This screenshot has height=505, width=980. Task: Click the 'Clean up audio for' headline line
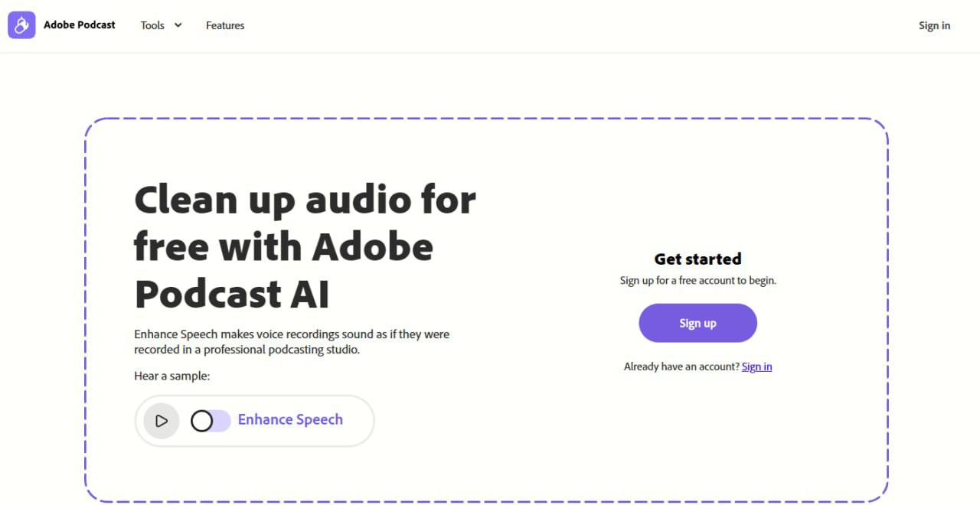click(305, 200)
